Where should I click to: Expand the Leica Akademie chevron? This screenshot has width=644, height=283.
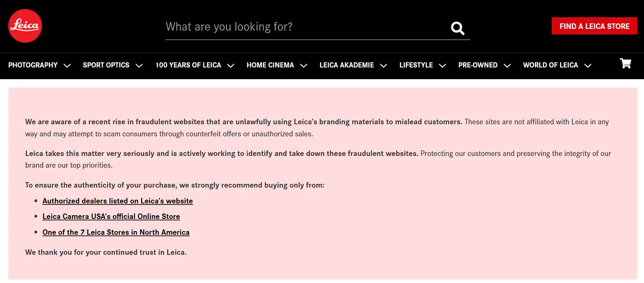[384, 65]
